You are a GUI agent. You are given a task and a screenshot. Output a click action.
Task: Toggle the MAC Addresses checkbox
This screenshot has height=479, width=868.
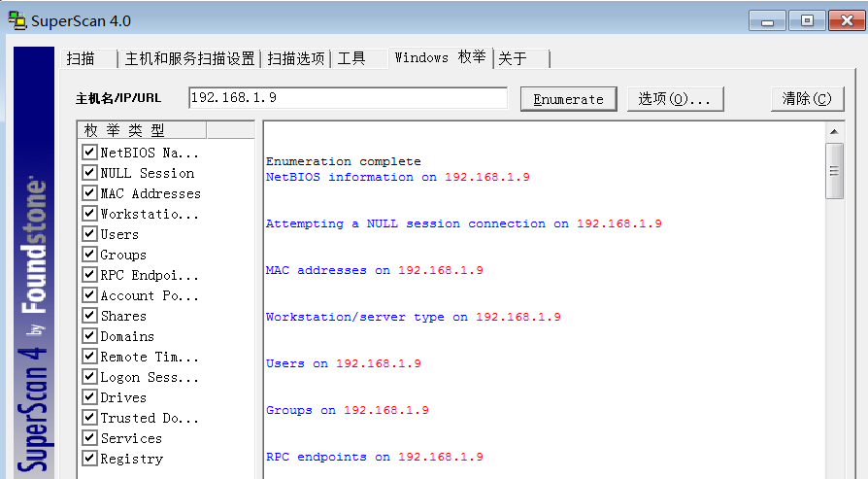(x=89, y=192)
